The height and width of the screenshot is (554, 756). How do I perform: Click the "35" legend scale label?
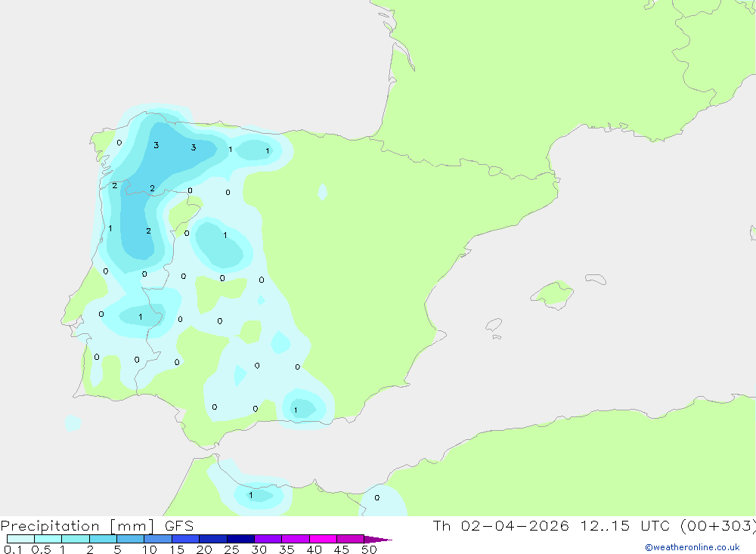[x=287, y=549]
